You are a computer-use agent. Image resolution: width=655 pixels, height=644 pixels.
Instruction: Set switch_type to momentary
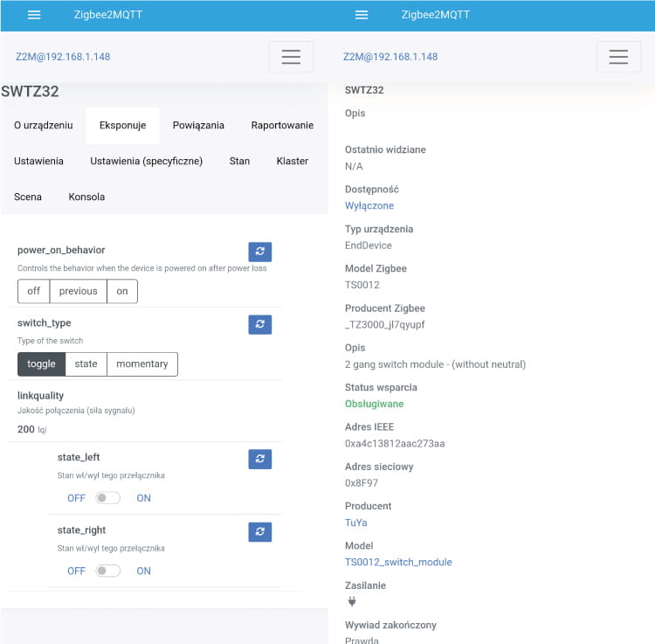click(x=141, y=364)
